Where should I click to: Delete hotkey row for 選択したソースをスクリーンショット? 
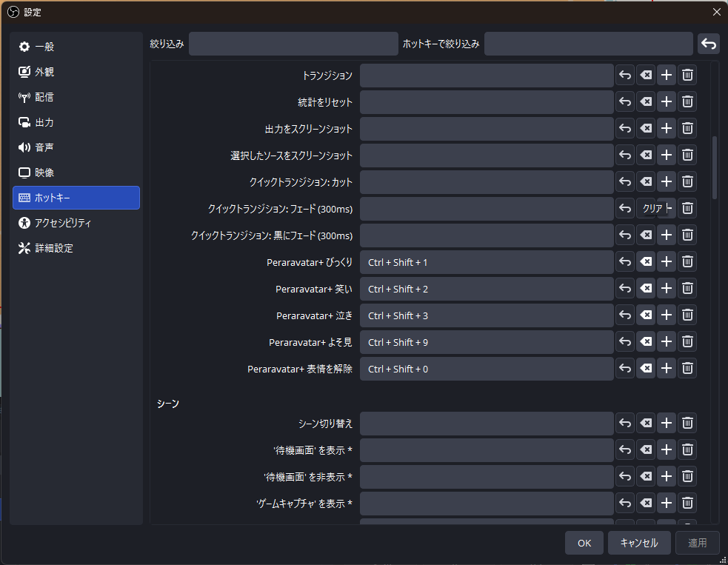pos(687,155)
